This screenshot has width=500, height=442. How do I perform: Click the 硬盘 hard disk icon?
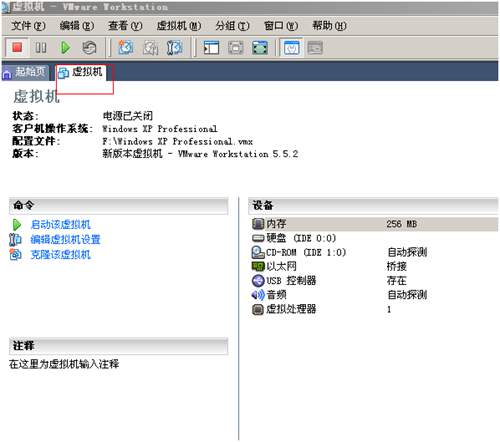click(x=258, y=238)
